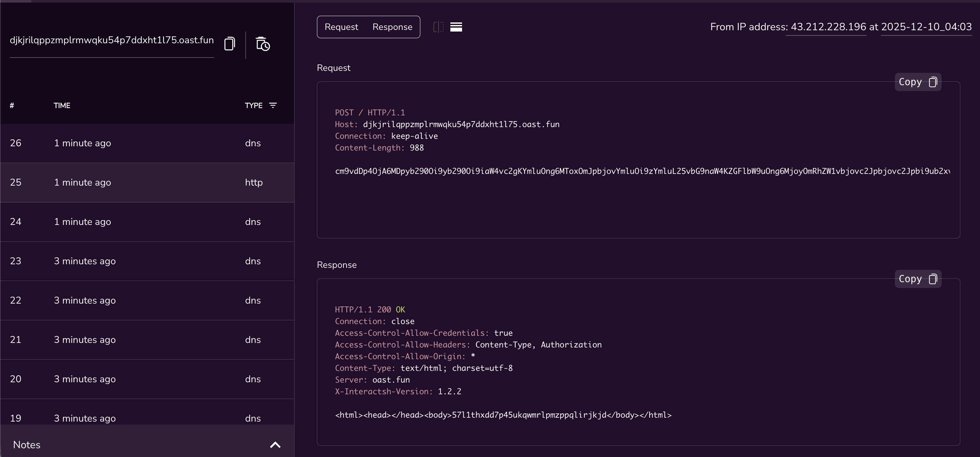
Task: Click Content-Type text/html response header
Action: pyautogui.click(x=423, y=368)
